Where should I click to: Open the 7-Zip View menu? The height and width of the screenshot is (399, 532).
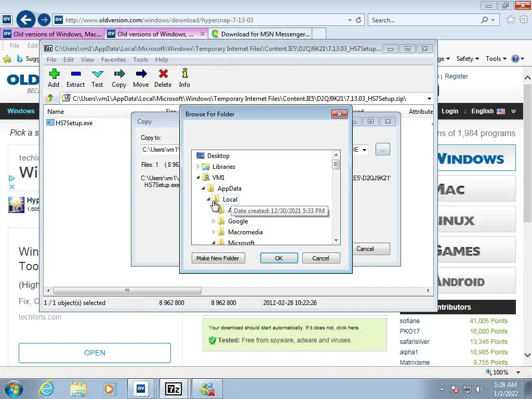tap(87, 60)
